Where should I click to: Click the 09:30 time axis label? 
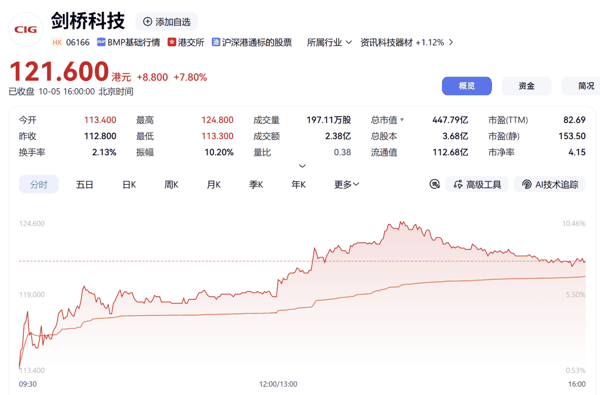28,384
